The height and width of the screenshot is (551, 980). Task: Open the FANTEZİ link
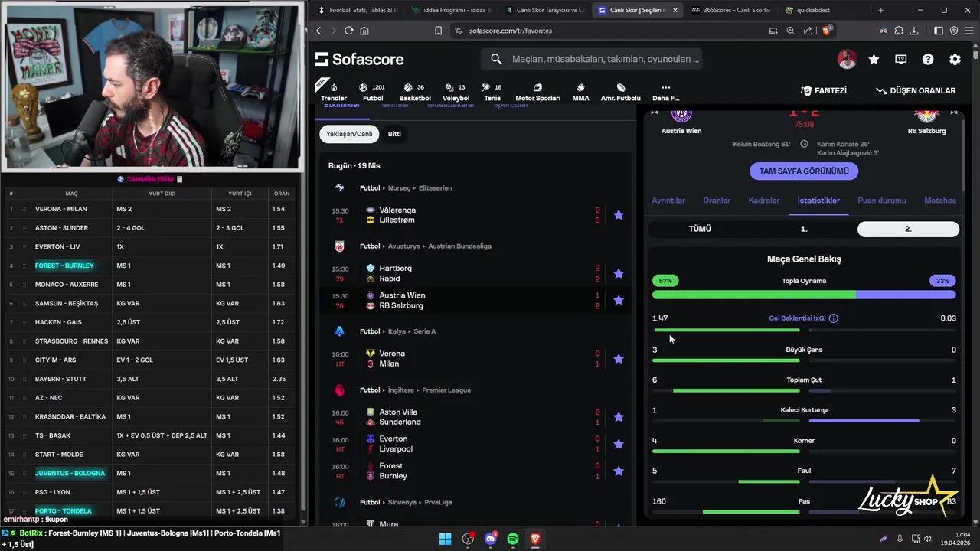(x=824, y=90)
